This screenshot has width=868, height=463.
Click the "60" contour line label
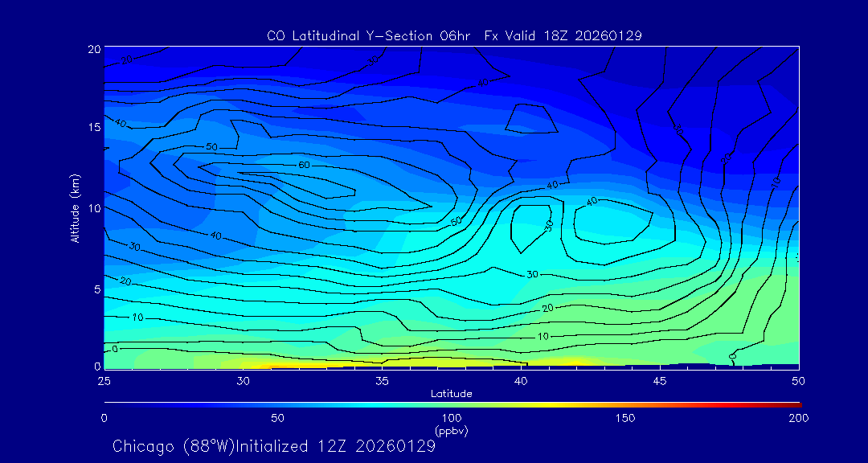pos(304,165)
